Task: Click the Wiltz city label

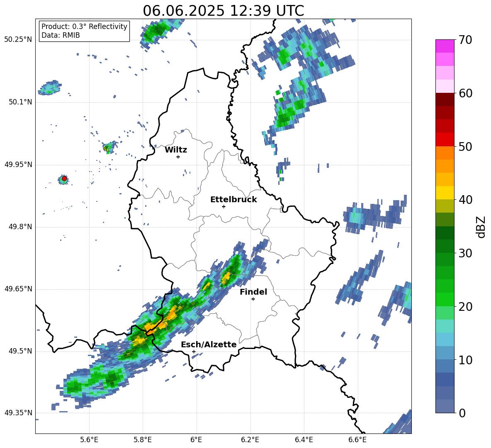Action: click(176, 150)
